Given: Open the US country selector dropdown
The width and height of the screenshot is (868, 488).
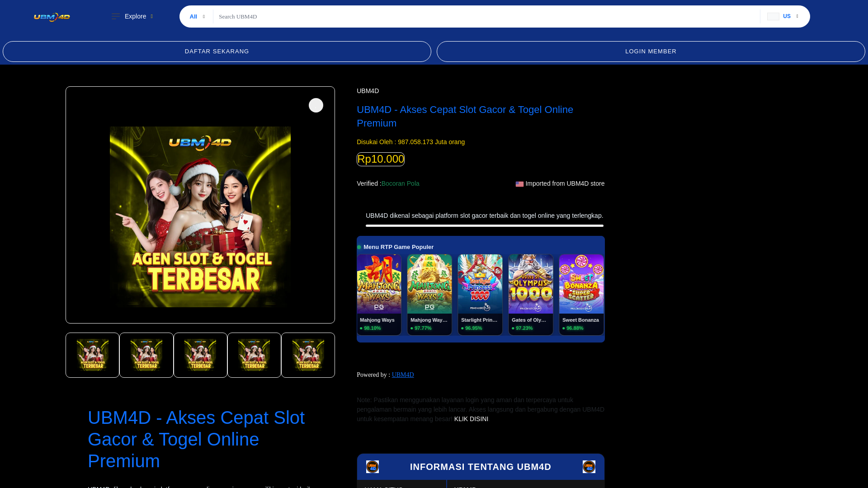Looking at the screenshot, I should (x=783, y=16).
